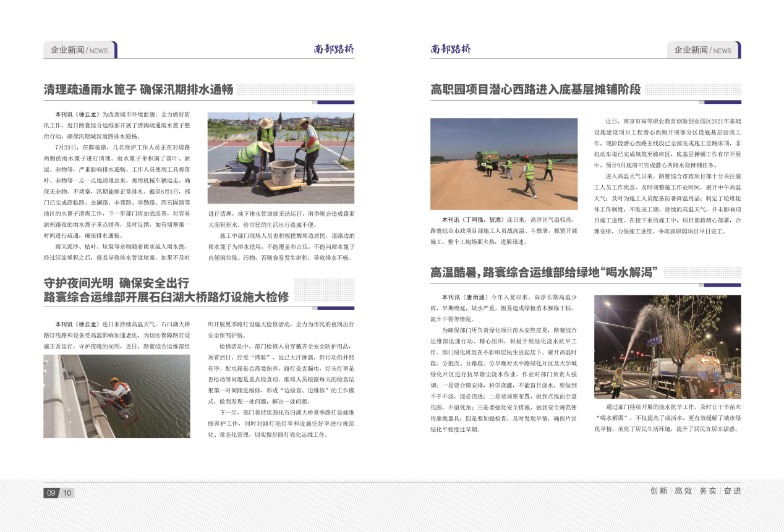Click paragraph starting 近日,南京市高等职业教育
The height and width of the screenshot is (532, 784).
(x=667, y=143)
